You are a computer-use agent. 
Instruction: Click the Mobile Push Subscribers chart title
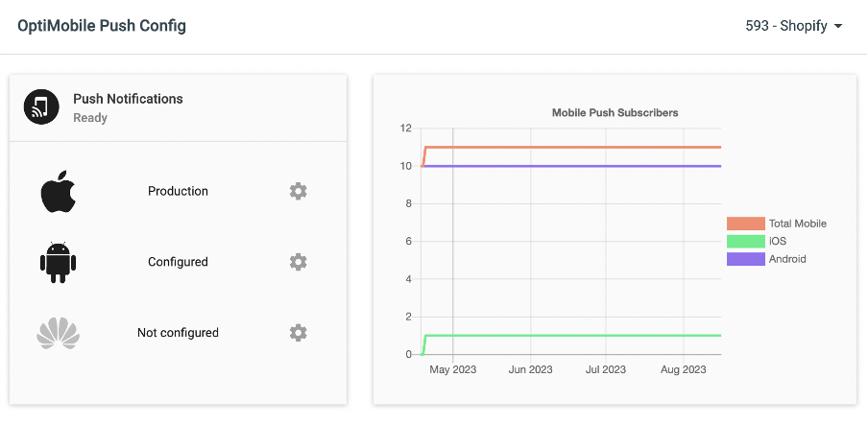click(615, 113)
